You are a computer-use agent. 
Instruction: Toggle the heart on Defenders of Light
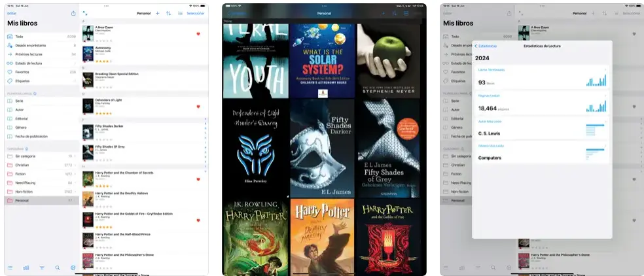[198, 107]
